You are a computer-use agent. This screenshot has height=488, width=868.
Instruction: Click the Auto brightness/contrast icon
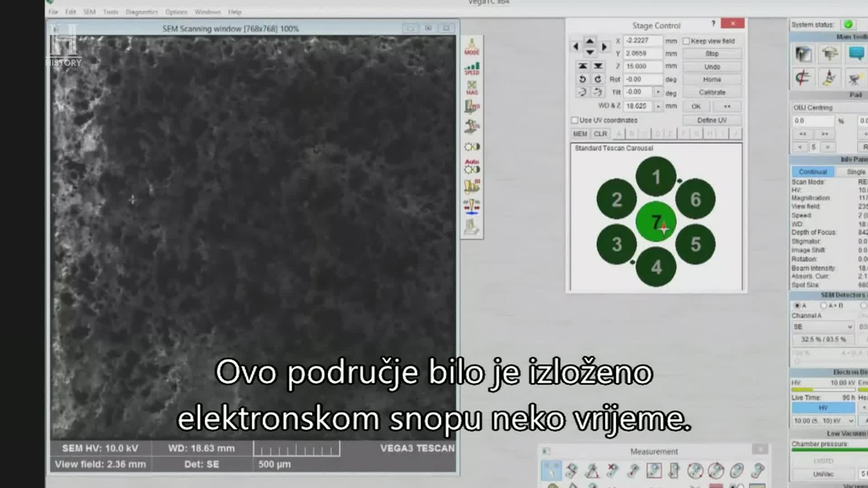472,166
